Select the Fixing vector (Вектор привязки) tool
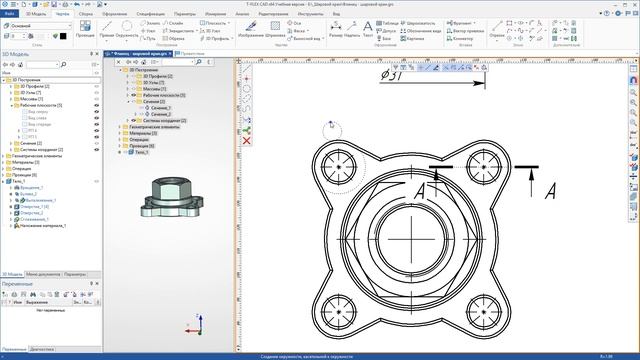This screenshot has width=640, height=360. (465, 31)
